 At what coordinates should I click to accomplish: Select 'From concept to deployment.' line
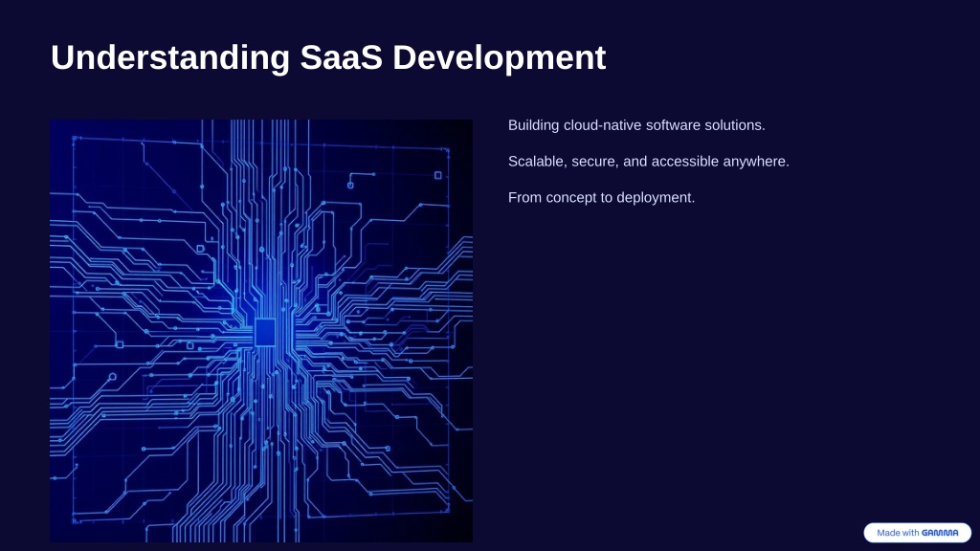tap(601, 197)
